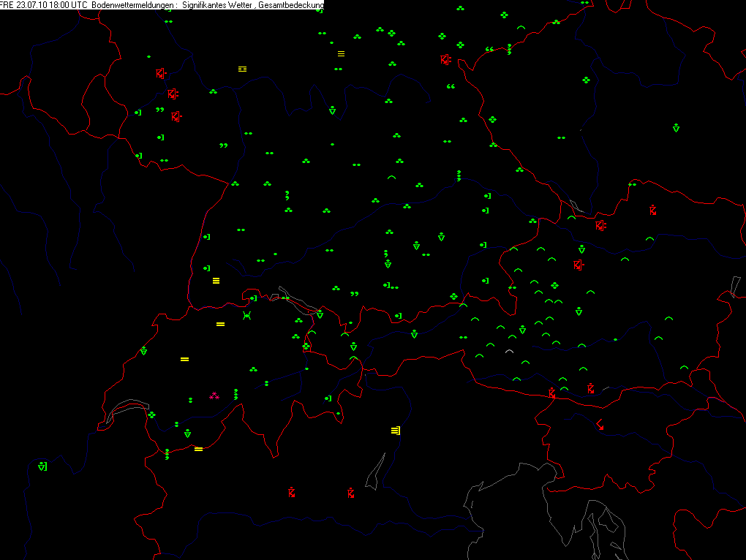Select the yellow broken-line fog symbol

point(242,69)
